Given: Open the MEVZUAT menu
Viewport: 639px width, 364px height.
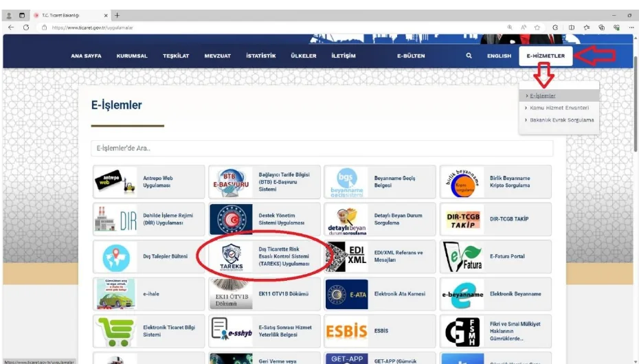Looking at the screenshot, I should 217,56.
